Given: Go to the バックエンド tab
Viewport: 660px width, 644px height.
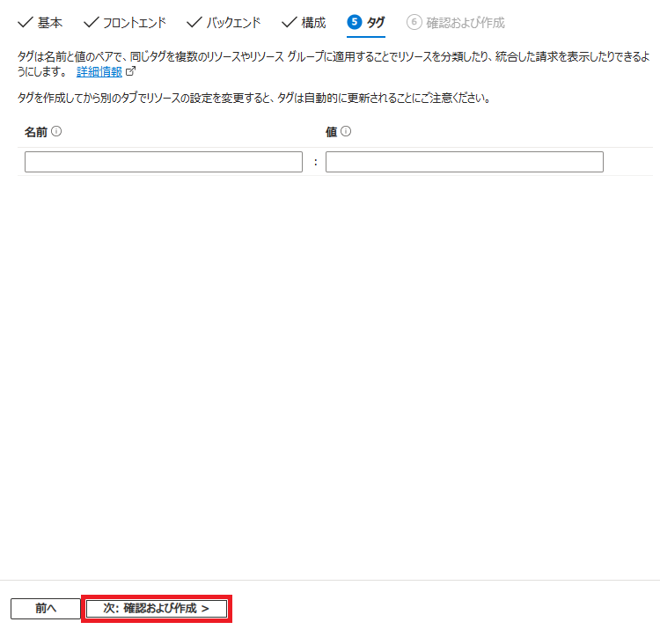Looking at the screenshot, I should [x=224, y=23].
